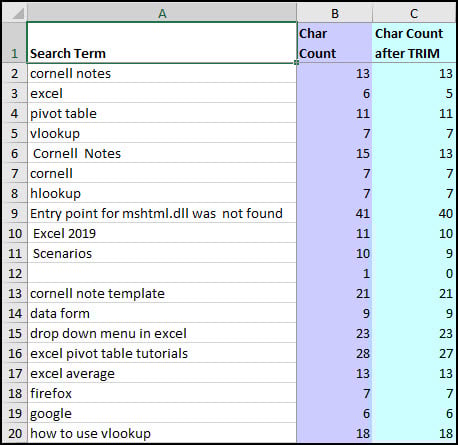Select the 'firefox' cell
This screenshot has height=445, width=458.
tap(162, 393)
